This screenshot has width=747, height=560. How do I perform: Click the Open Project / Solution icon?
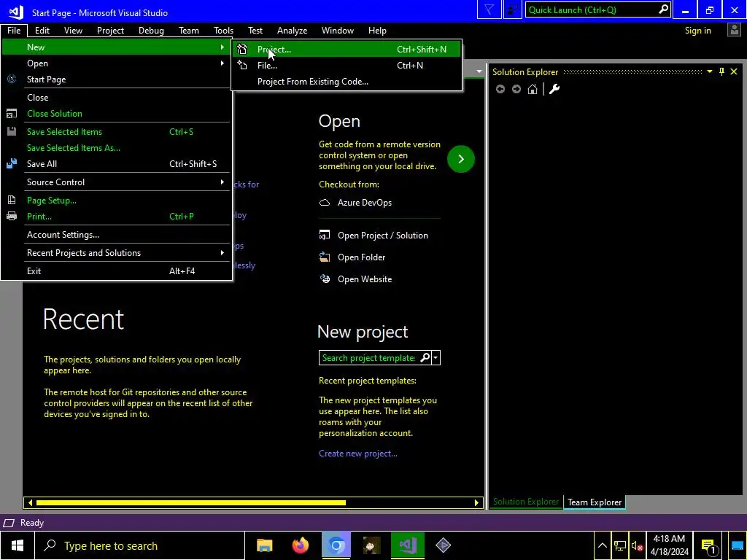325,236
